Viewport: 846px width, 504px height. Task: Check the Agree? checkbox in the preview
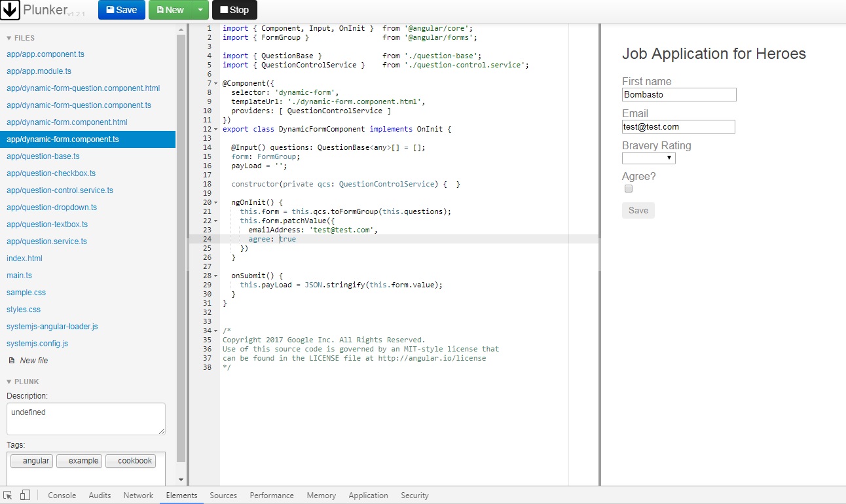629,189
